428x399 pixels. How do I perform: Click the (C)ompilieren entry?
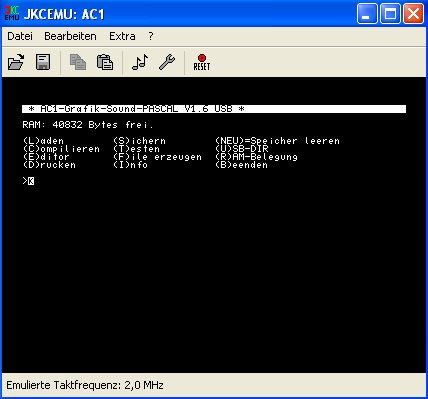point(61,149)
